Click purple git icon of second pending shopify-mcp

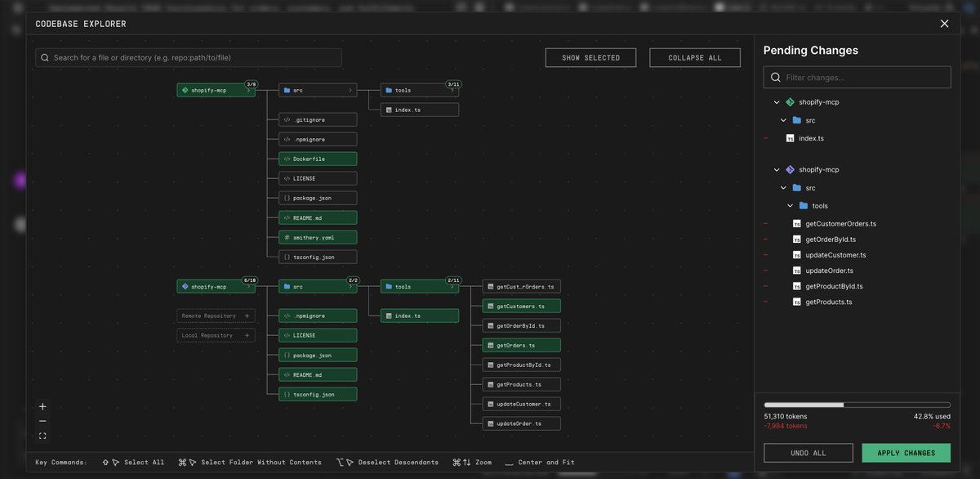point(790,170)
